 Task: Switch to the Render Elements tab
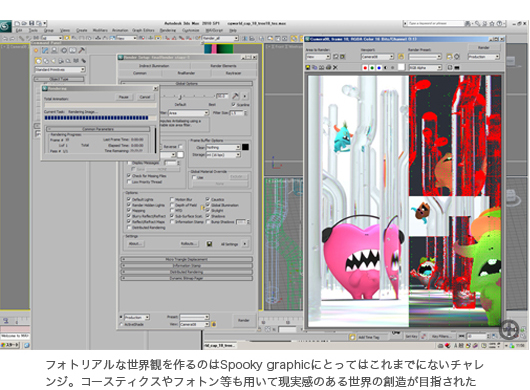(x=223, y=66)
